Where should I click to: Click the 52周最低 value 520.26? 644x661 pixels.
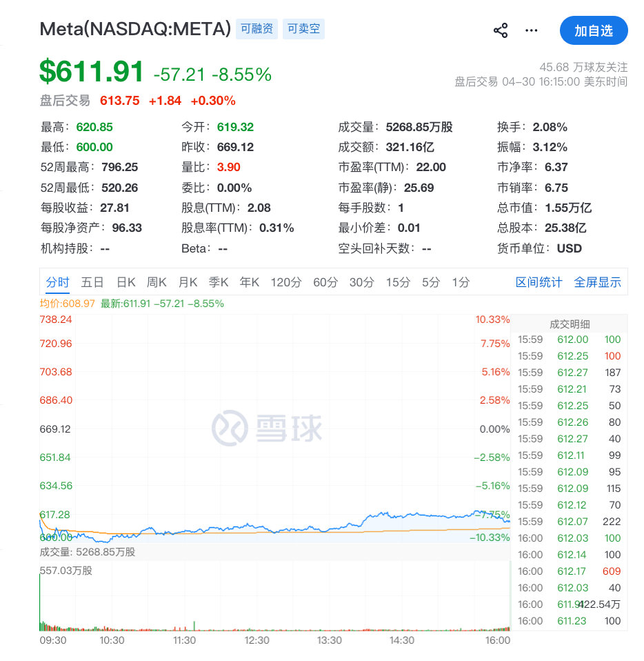coord(119,188)
